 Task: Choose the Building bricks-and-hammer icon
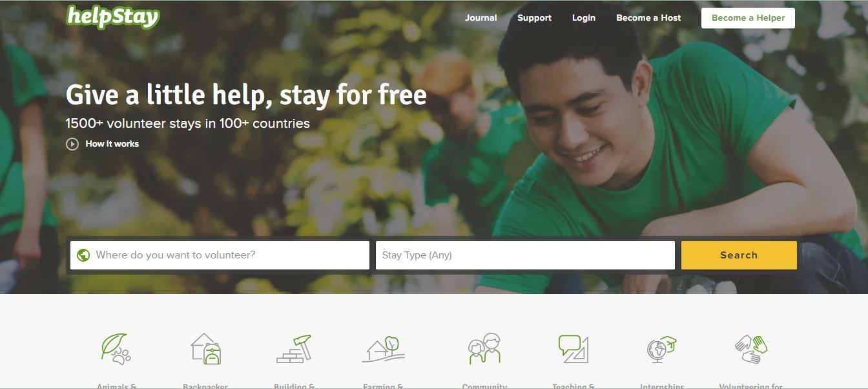(294, 348)
